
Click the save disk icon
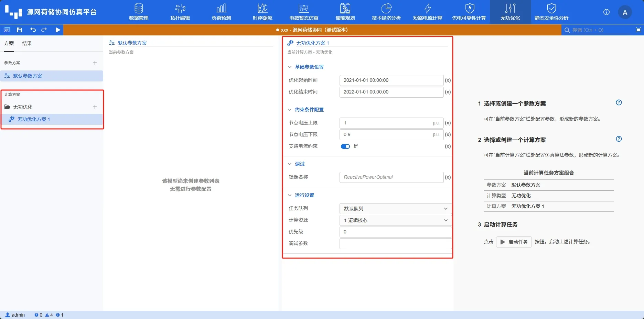coord(19,30)
